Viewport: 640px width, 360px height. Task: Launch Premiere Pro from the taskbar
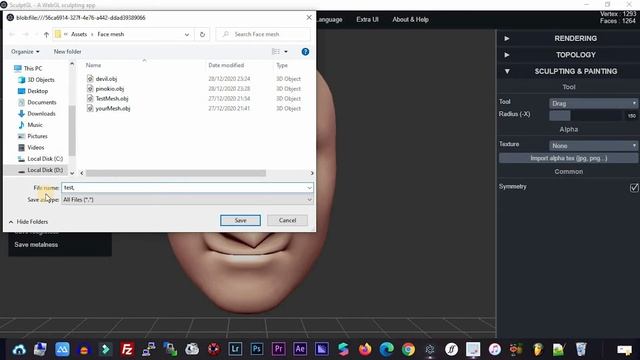pos(278,349)
